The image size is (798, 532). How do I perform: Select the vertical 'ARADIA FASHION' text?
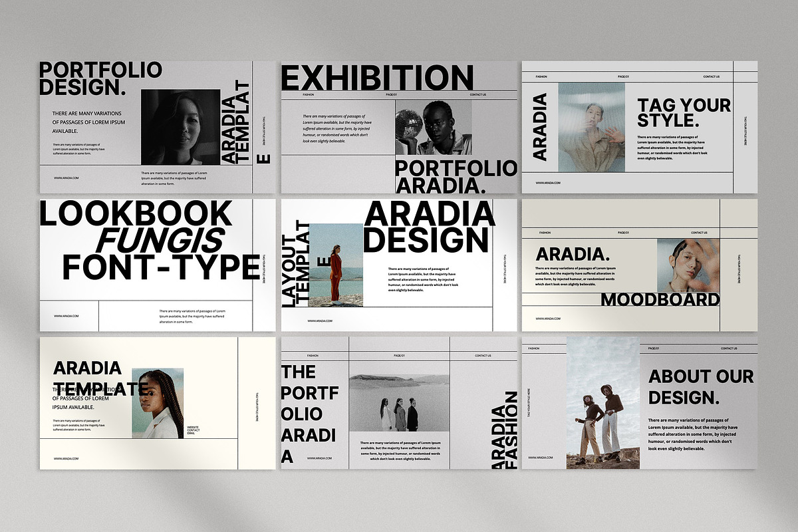click(x=504, y=430)
